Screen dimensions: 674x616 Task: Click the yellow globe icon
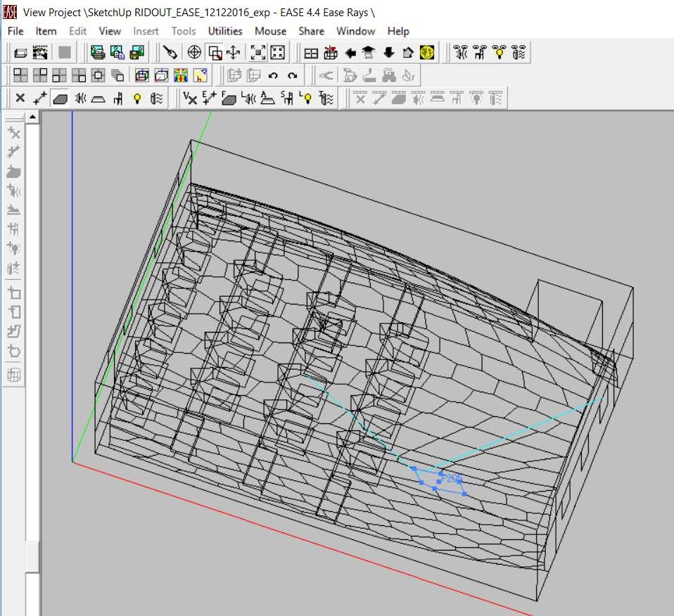(x=427, y=53)
